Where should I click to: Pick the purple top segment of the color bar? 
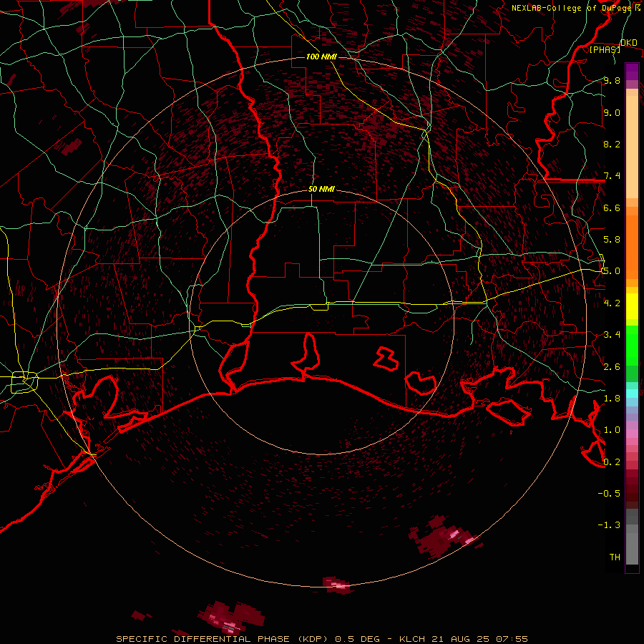point(632,72)
